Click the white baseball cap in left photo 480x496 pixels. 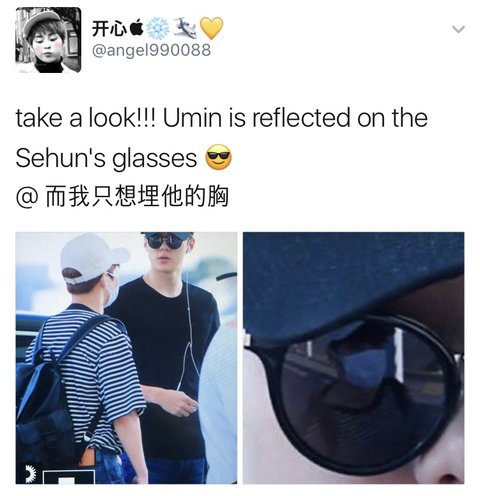pos(93,255)
